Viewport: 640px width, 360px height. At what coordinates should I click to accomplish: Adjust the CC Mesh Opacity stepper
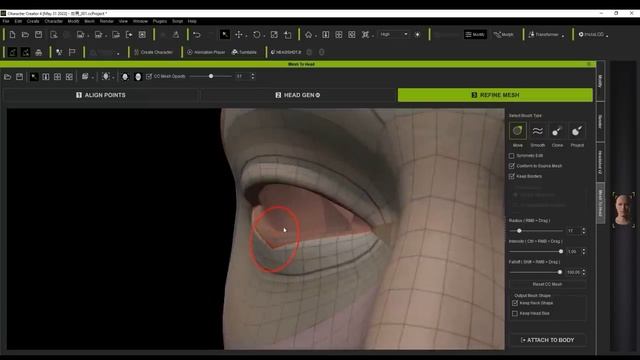coord(253,76)
